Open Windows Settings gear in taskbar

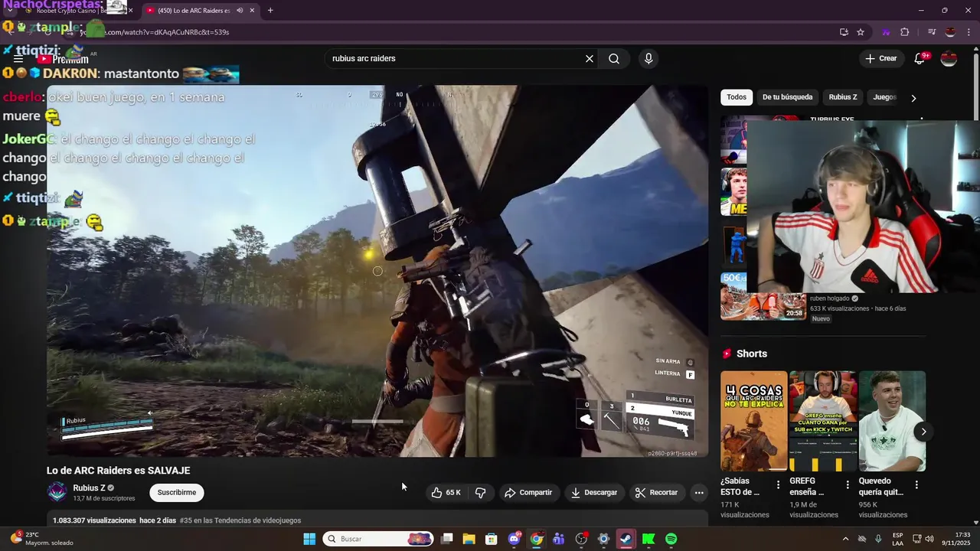pyautogui.click(x=603, y=539)
